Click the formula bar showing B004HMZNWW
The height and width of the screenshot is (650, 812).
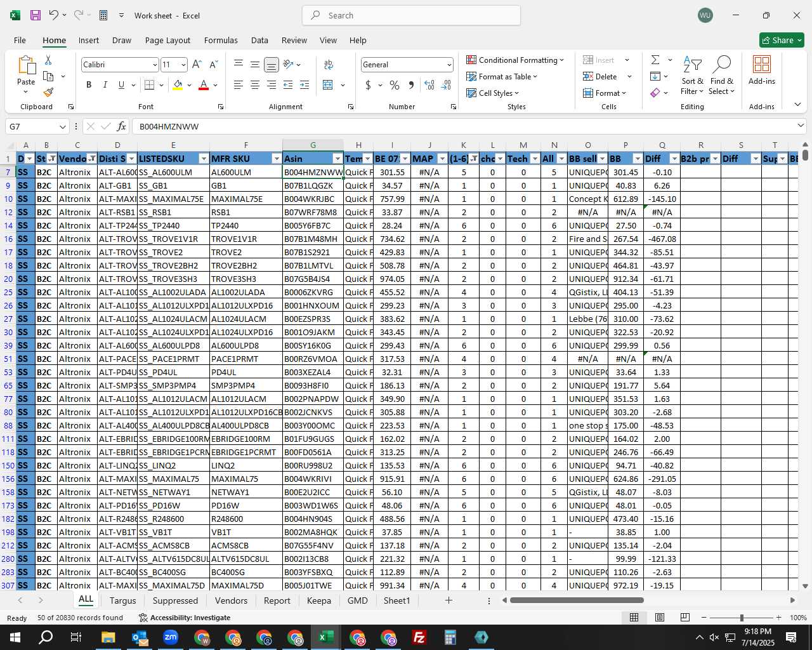pyautogui.click(x=463, y=126)
